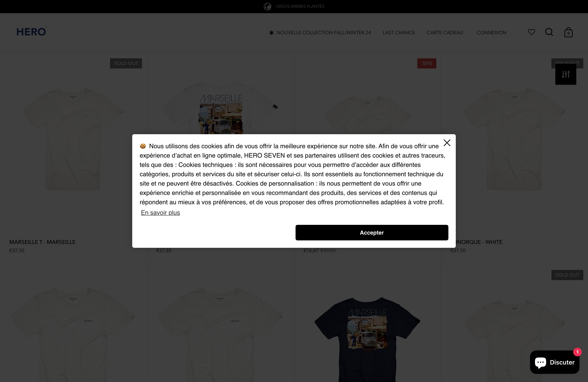Open the Discuter chat bubble
588x382 pixels.
coord(554,362)
